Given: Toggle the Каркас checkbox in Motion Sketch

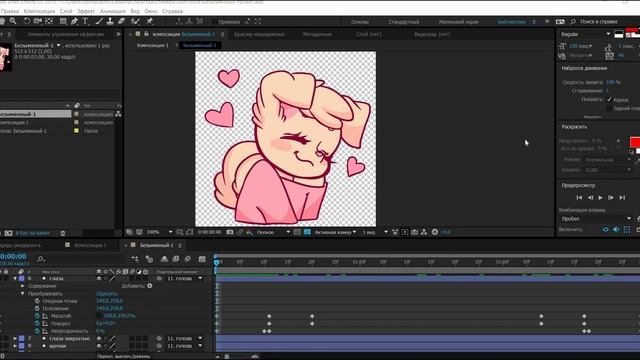Looking at the screenshot, I should (x=609, y=99).
